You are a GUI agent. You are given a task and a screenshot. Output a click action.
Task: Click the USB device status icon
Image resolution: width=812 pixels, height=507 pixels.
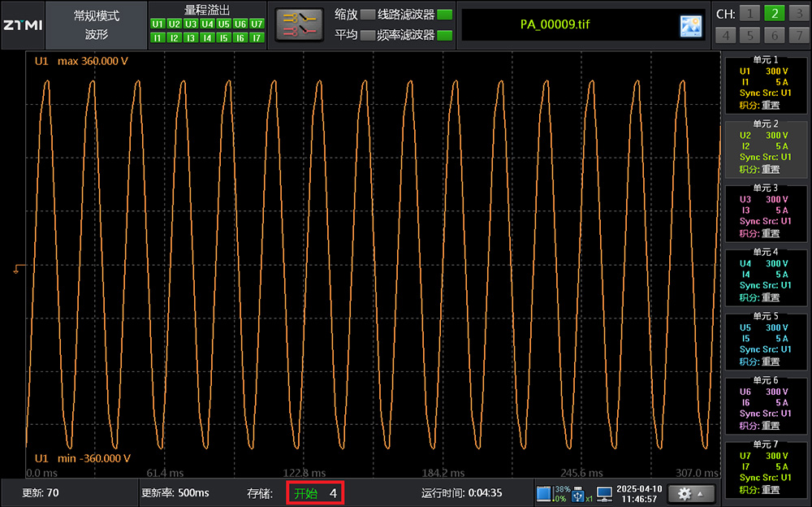[578, 493]
